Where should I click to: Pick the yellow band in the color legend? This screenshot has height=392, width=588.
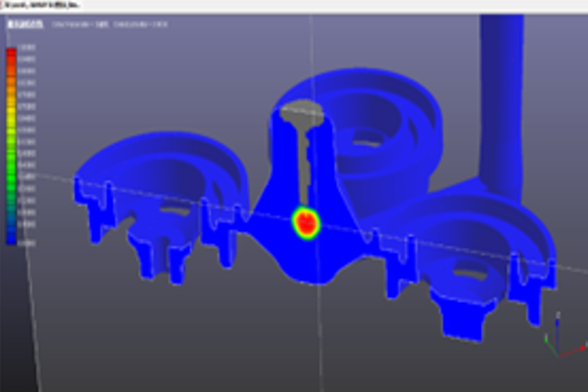12,115
